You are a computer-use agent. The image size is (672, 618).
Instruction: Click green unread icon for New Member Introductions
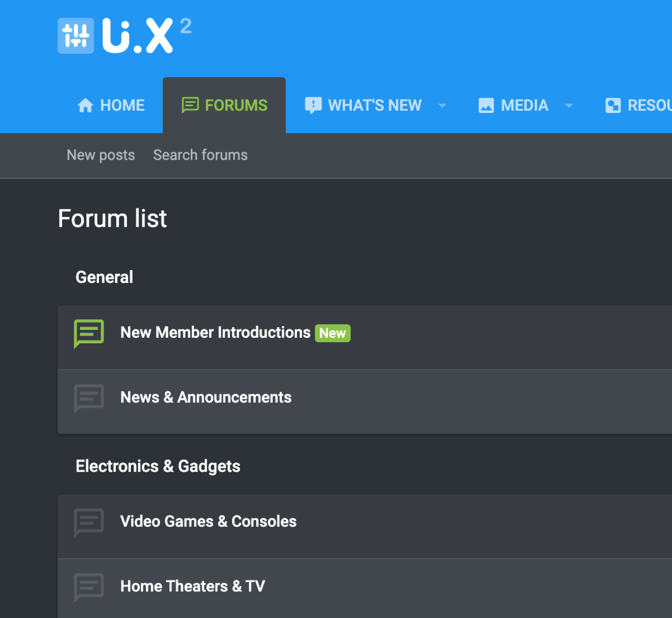point(89,333)
